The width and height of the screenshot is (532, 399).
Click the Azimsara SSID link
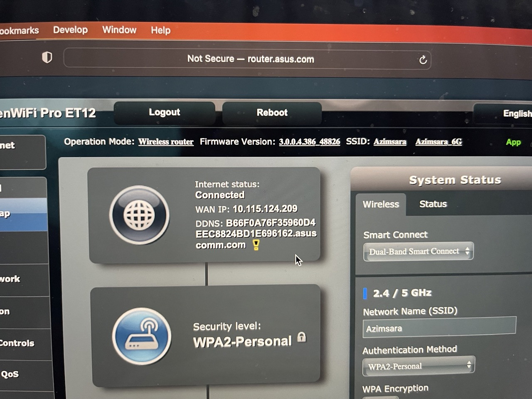point(390,142)
